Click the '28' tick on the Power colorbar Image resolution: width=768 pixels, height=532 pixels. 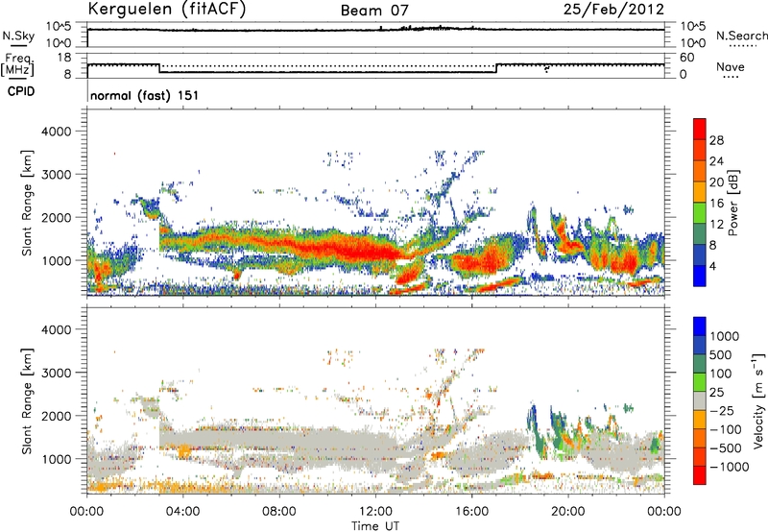716,140
